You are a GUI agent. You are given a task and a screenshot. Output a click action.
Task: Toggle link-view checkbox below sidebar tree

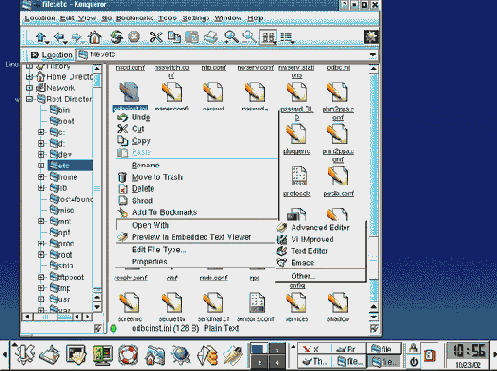pyautogui.click(x=98, y=329)
